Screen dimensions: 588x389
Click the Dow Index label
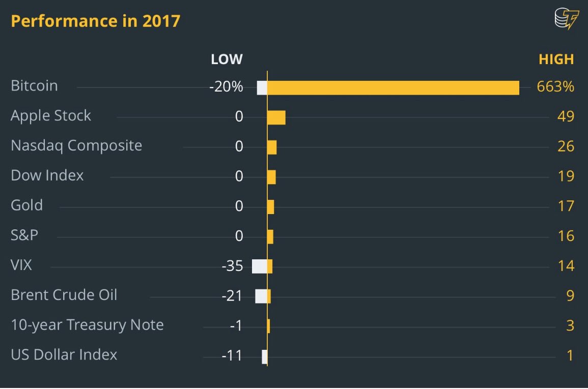pyautogui.click(x=47, y=175)
